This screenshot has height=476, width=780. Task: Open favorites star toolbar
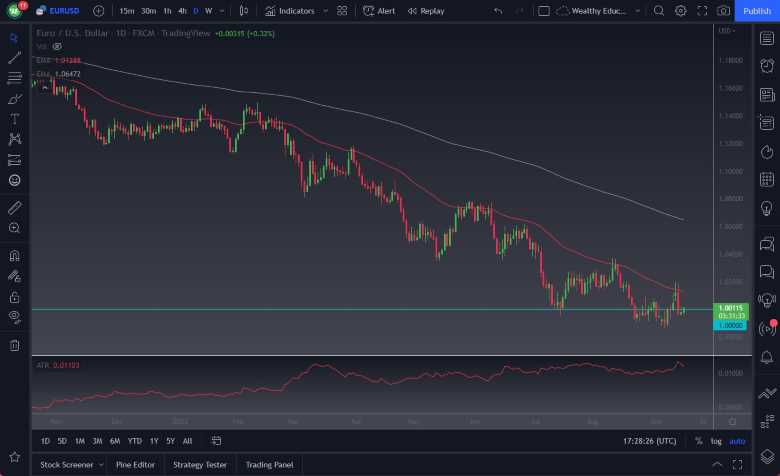pos(14,457)
